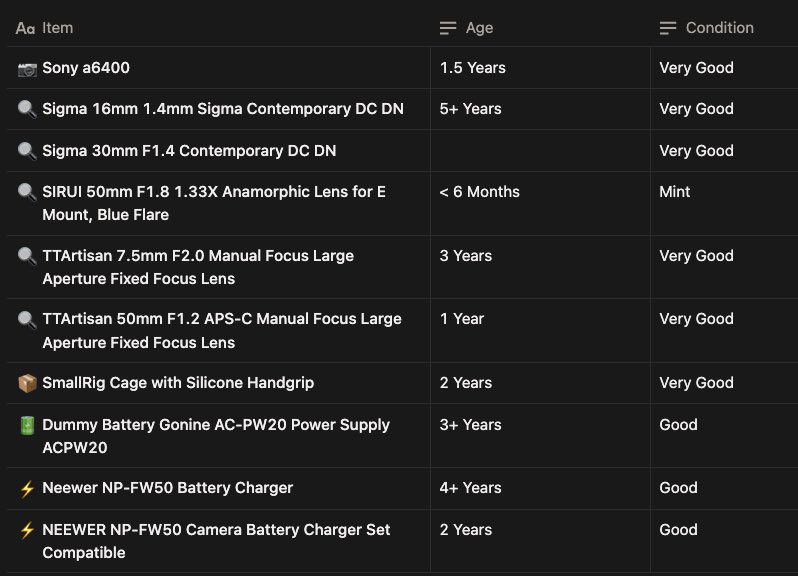
Task: Open Neewer NP-FW50 Battery Charger item
Action: click(x=167, y=488)
